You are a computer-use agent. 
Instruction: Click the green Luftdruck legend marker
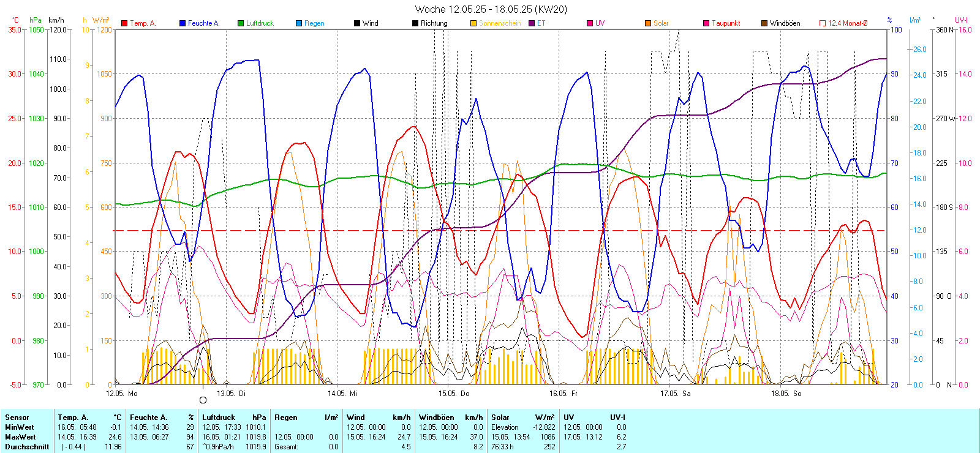[x=241, y=23]
